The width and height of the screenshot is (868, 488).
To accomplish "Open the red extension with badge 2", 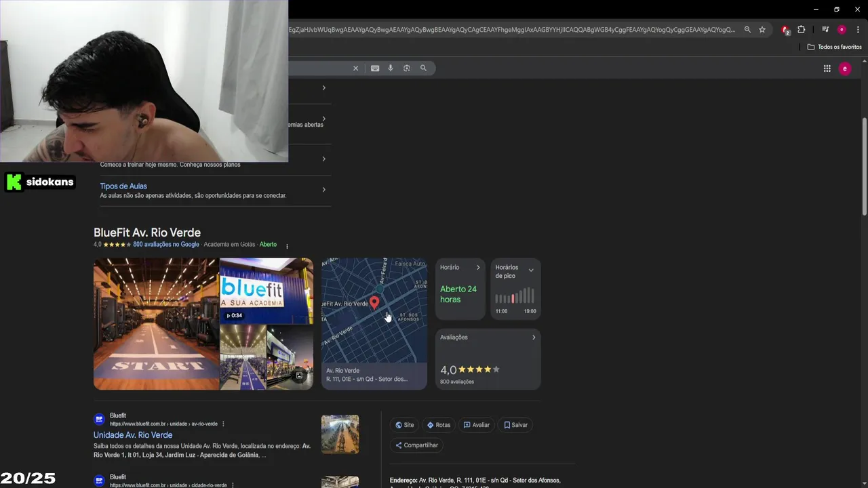I will click(x=785, y=30).
